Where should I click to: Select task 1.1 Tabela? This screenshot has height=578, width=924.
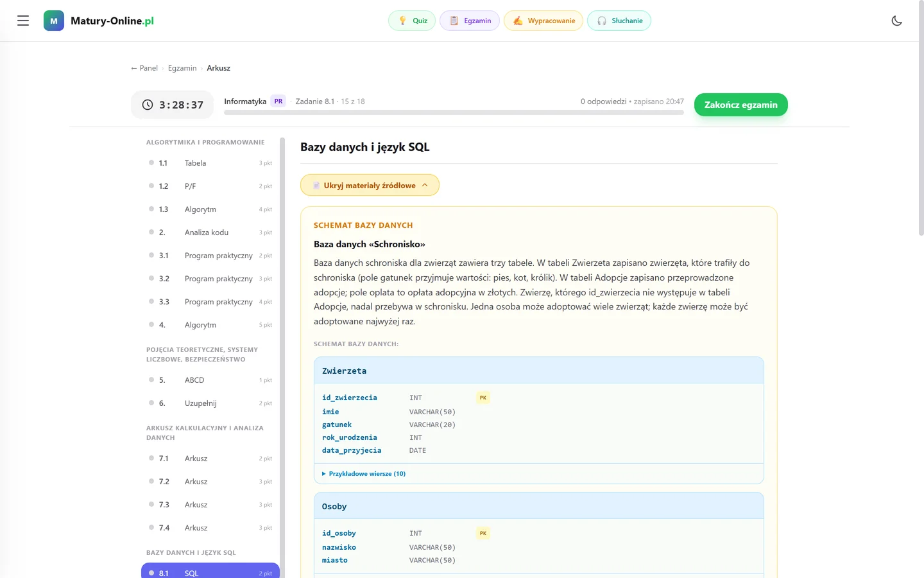210,163
